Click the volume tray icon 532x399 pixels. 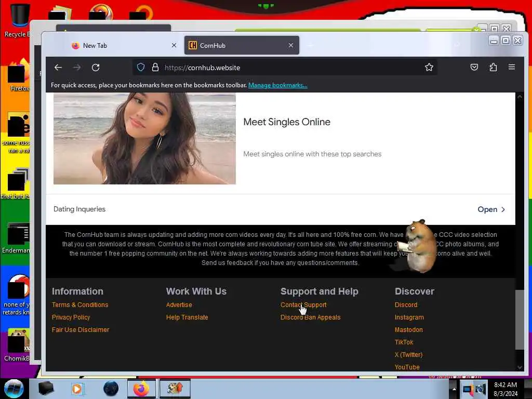(481, 389)
